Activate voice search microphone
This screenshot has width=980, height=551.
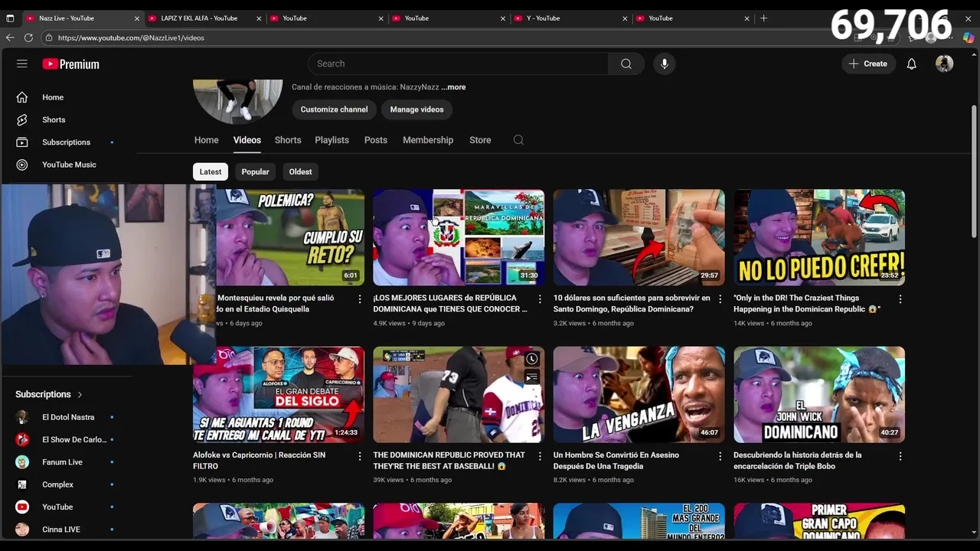665,64
